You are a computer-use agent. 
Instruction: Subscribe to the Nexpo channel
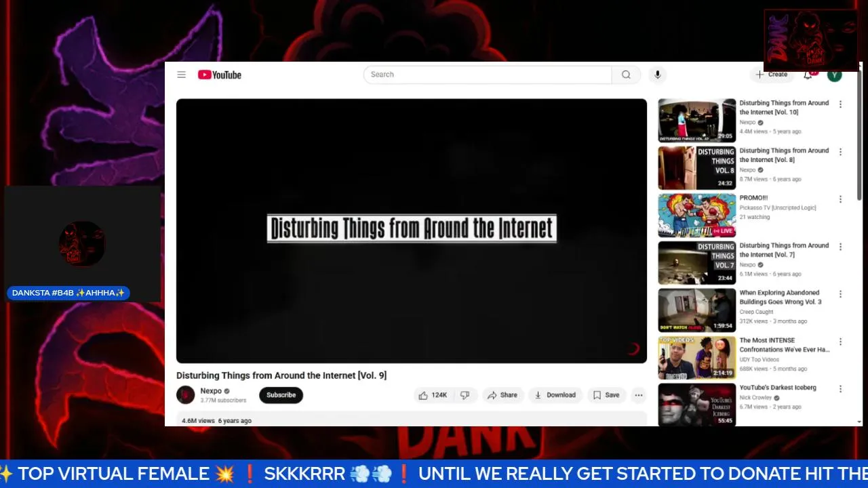click(x=281, y=395)
